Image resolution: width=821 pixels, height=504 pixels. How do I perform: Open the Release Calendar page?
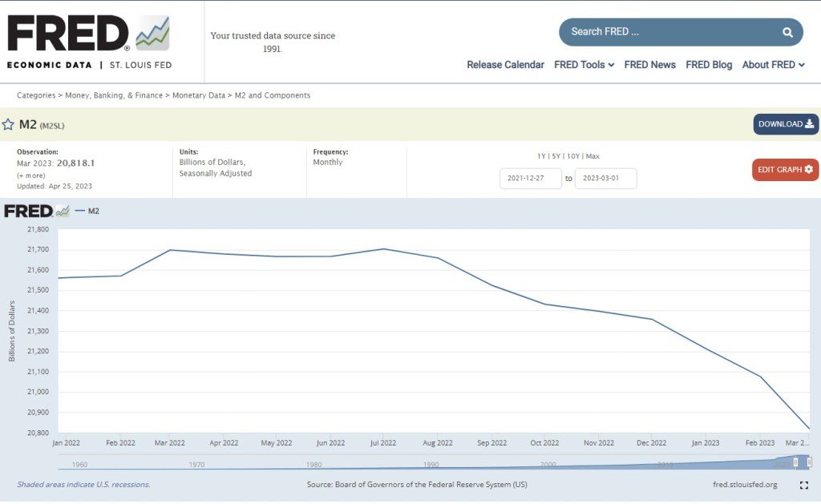505,65
